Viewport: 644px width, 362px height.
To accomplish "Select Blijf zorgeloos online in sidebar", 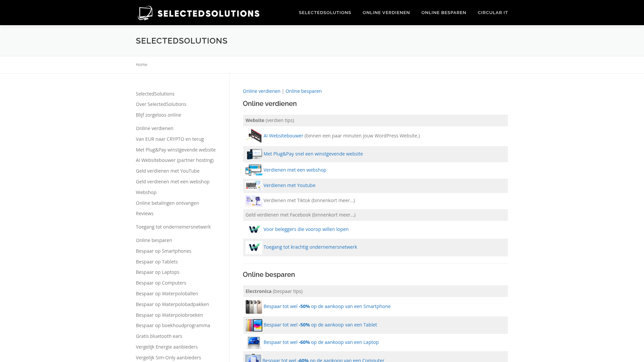I will coord(158,115).
